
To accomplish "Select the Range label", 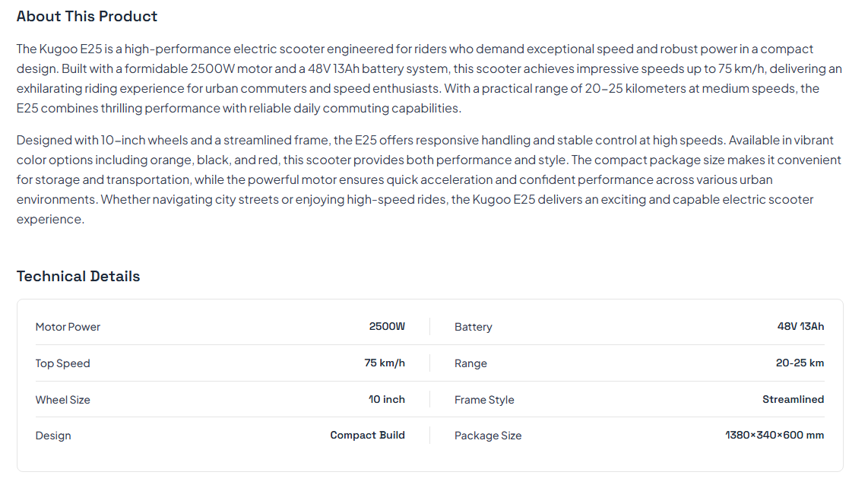I will click(470, 363).
